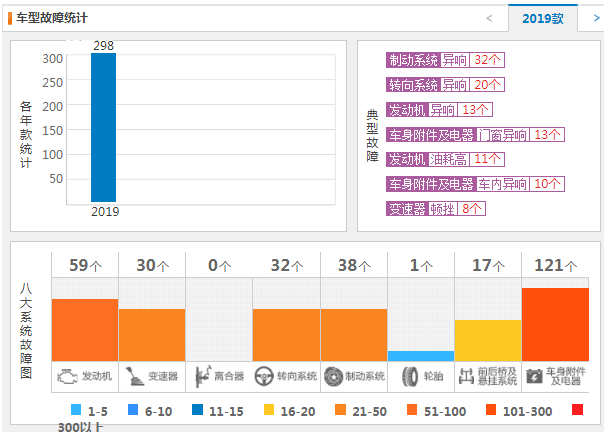The image size is (604, 432).
Task: Open the 制动系统 异响 32个 fault tag
Action: coord(445,60)
